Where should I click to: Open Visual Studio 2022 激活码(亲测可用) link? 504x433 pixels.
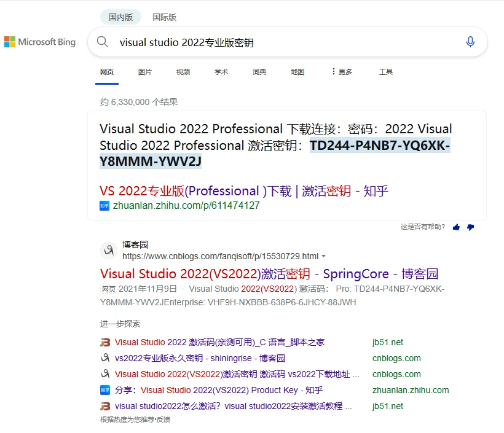coord(219,343)
